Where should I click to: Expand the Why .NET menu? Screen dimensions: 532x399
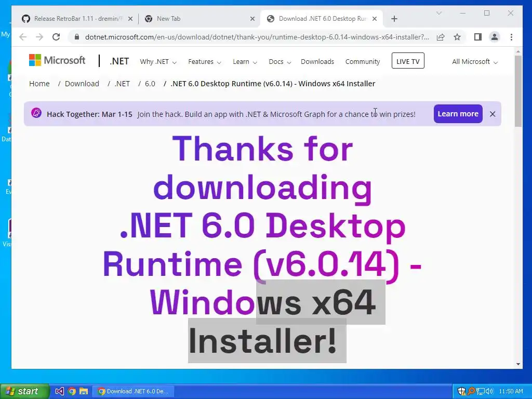click(158, 62)
